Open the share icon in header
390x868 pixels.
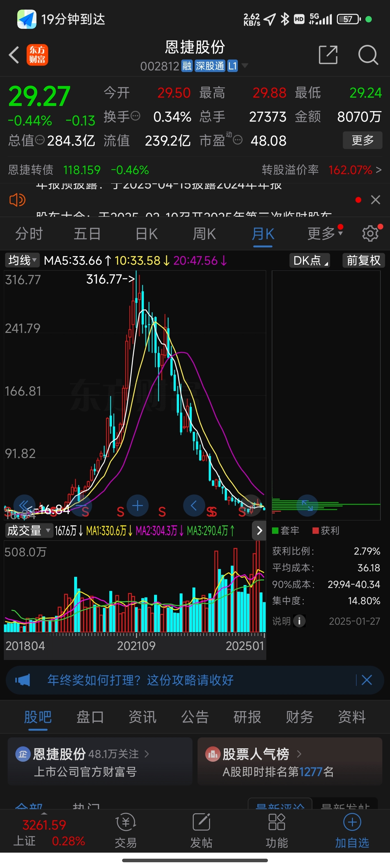pyautogui.click(x=328, y=55)
